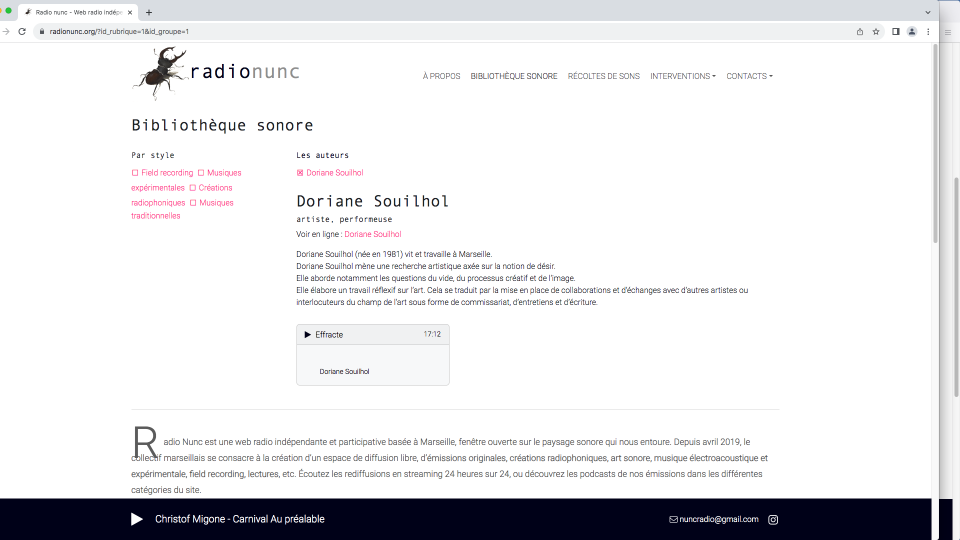Expand the Contacts dropdown menu
The width and height of the screenshot is (960, 540).
tap(749, 76)
